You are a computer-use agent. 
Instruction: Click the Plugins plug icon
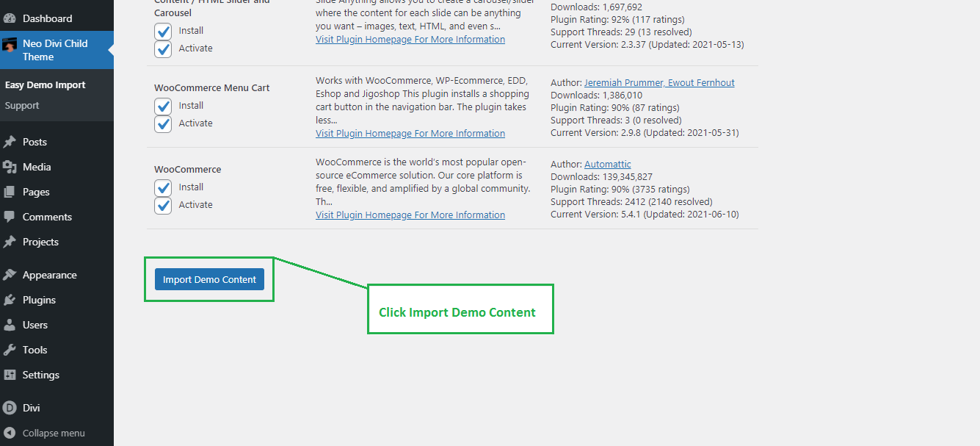[10, 300]
